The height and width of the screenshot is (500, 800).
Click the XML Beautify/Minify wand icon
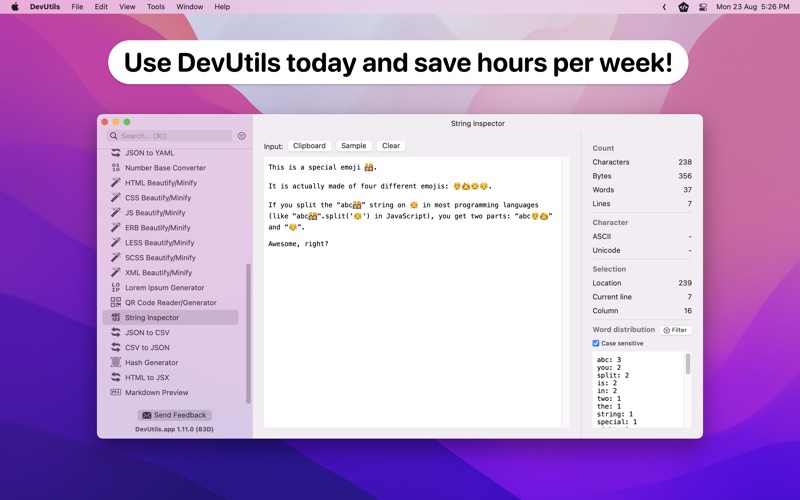coord(116,272)
